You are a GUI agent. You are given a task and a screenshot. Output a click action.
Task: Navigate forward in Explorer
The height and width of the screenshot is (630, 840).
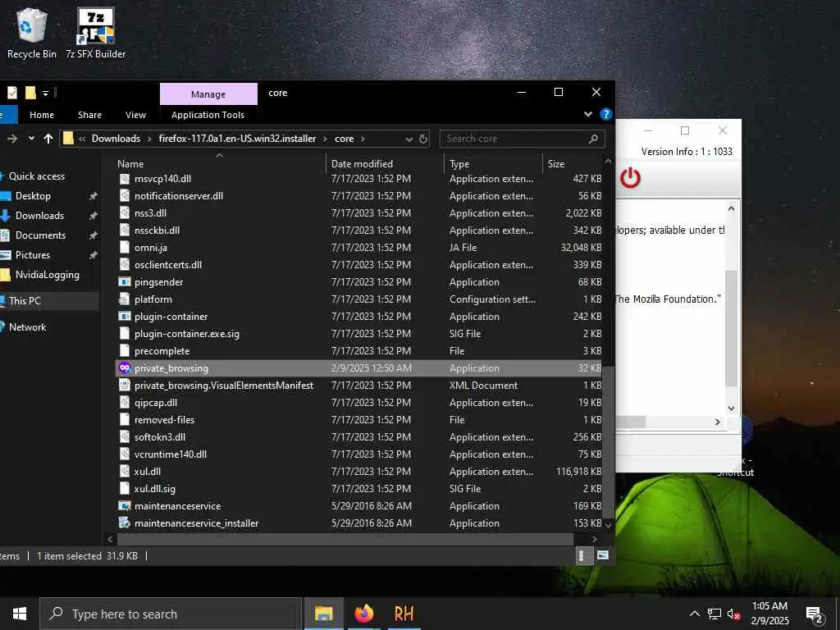click(12, 139)
